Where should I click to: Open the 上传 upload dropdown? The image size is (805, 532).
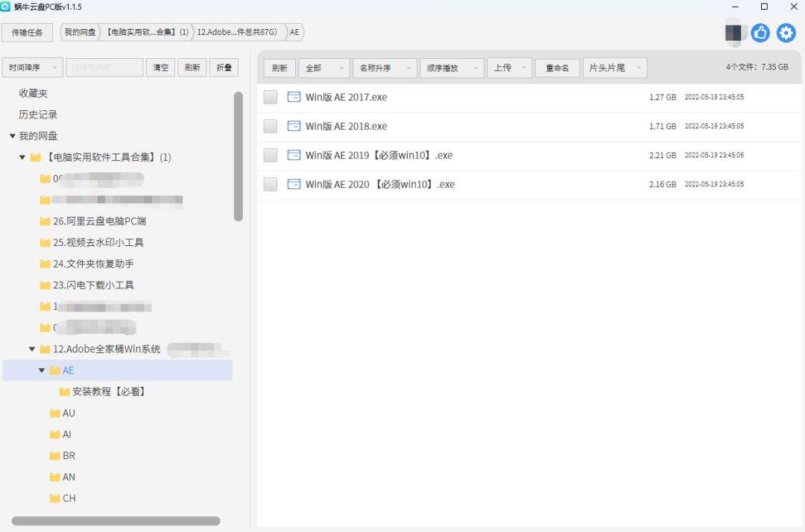[x=509, y=68]
